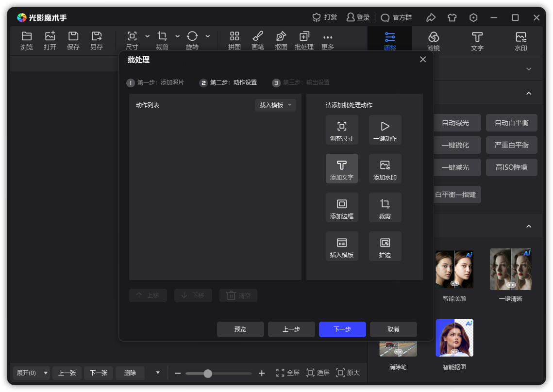Add the 扩边 expand-edge action
Screen dimensions: 553x392
coord(385,246)
